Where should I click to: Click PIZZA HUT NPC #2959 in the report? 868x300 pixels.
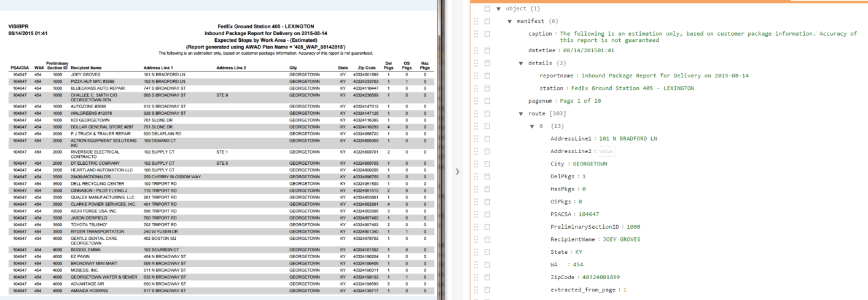pos(93,81)
